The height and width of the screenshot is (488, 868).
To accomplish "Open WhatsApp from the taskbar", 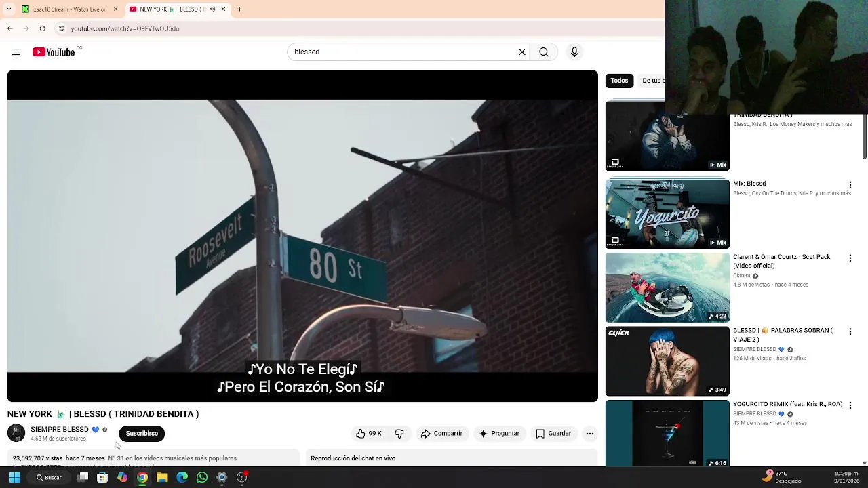I will point(202,478).
